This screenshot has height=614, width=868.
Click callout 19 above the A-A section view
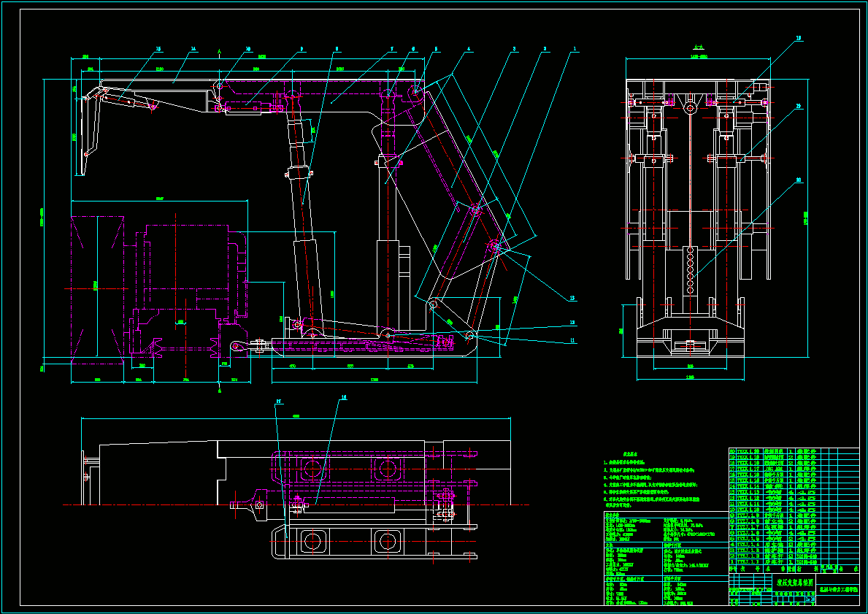pos(799,38)
